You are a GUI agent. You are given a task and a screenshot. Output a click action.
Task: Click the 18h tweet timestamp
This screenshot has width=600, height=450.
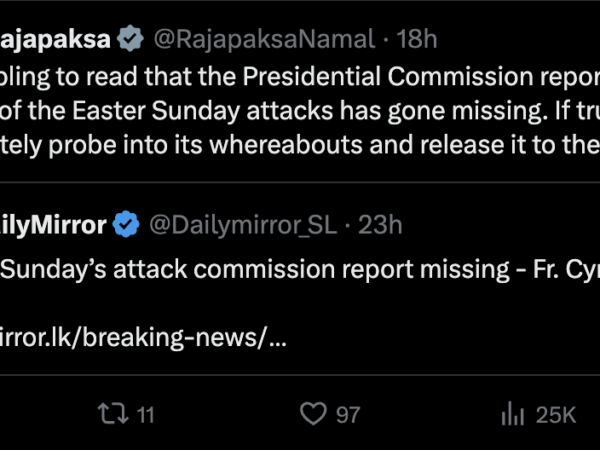[x=417, y=39]
